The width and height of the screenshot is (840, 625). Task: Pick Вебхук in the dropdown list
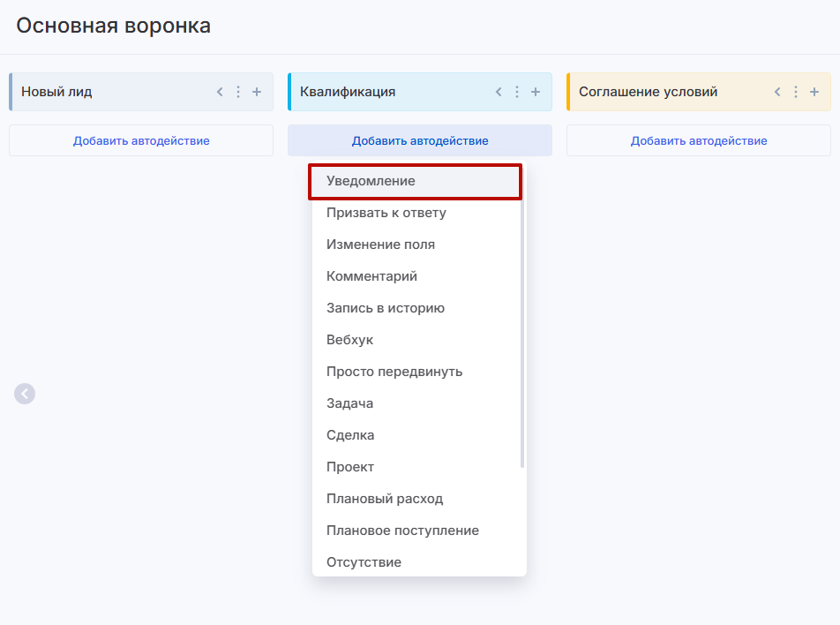[x=350, y=340]
